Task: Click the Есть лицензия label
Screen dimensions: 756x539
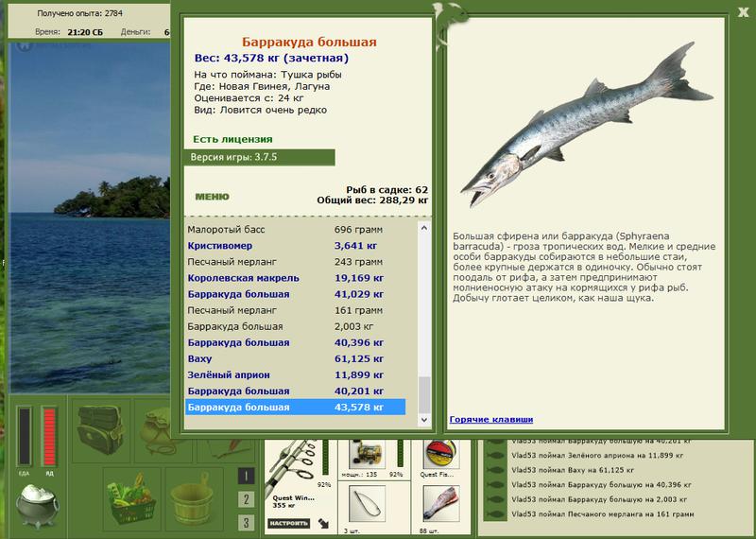Action: [x=232, y=139]
